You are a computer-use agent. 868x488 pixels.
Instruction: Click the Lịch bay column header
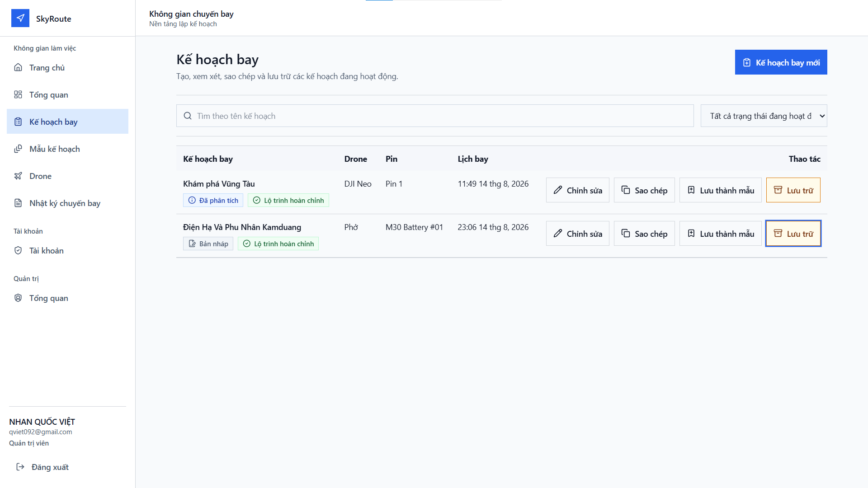tap(472, 159)
